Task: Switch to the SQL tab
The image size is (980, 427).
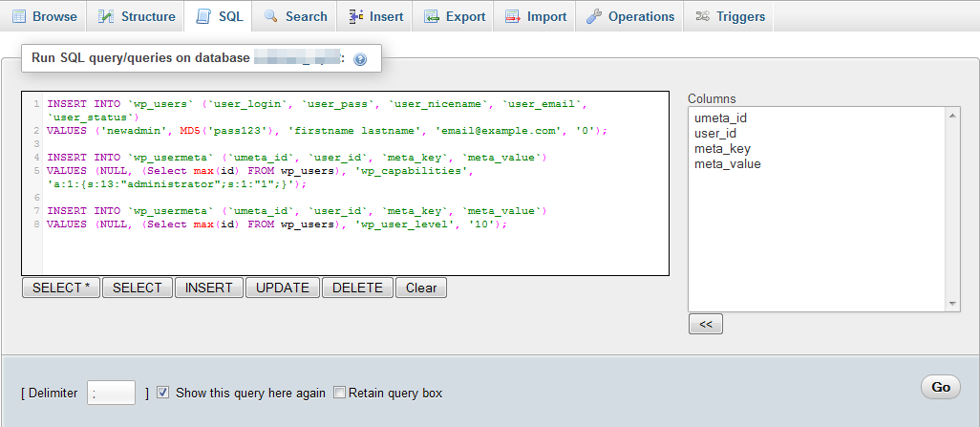Action: click(x=218, y=16)
